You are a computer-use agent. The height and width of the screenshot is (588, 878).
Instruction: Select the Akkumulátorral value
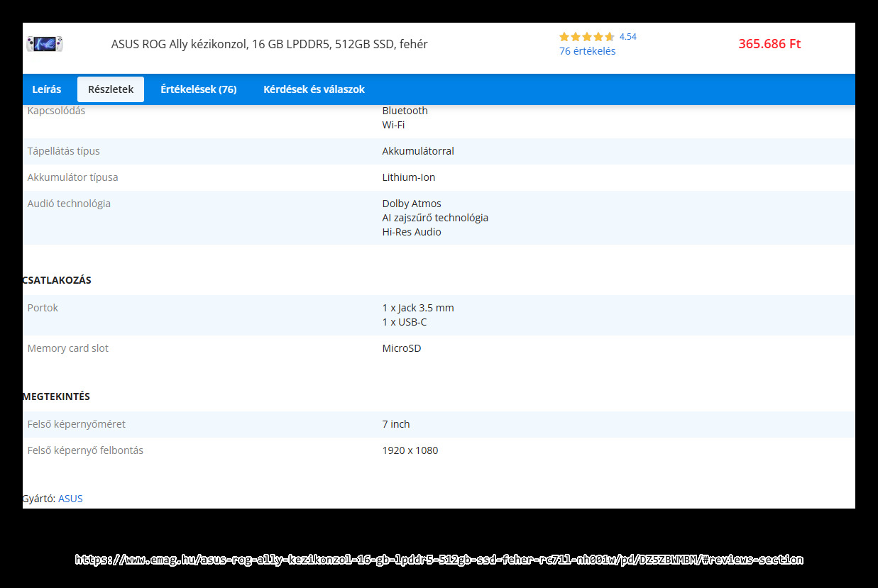pyautogui.click(x=418, y=151)
